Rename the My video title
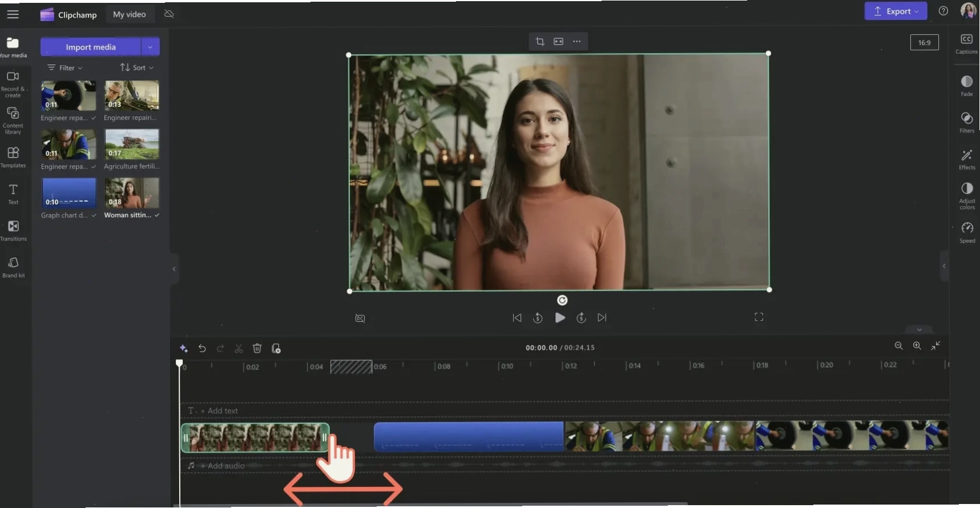Image resolution: width=980 pixels, height=508 pixels. click(130, 14)
